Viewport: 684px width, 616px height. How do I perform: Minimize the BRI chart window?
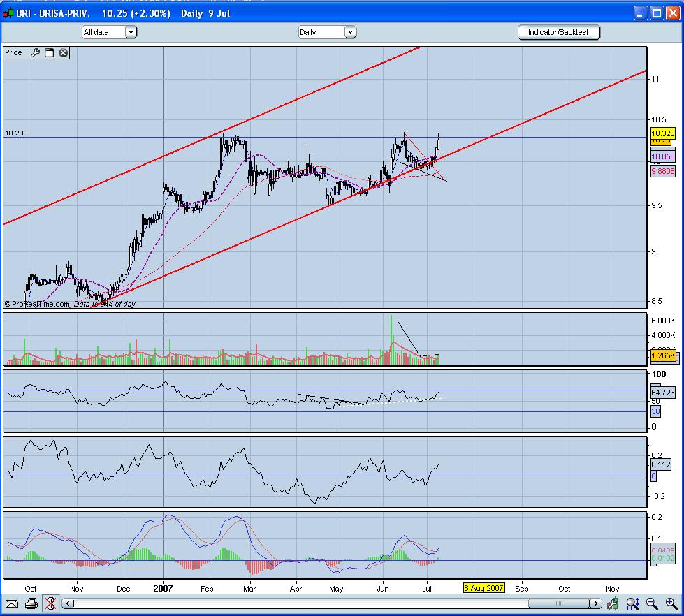(641, 13)
